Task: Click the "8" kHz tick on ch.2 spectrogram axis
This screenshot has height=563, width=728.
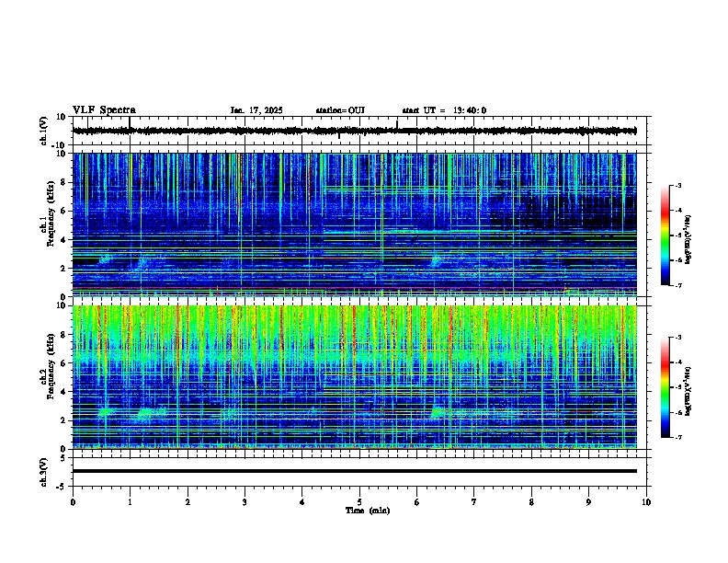Action: coord(64,335)
